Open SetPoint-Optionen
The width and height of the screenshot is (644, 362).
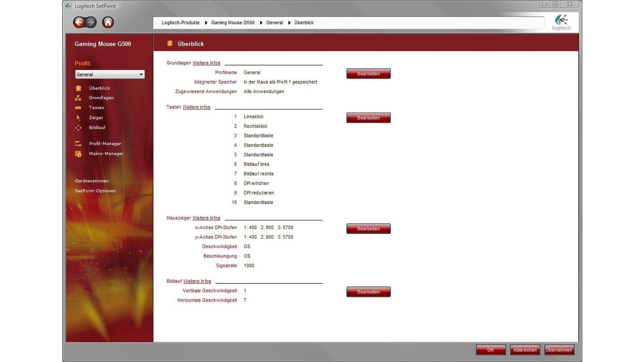(95, 191)
